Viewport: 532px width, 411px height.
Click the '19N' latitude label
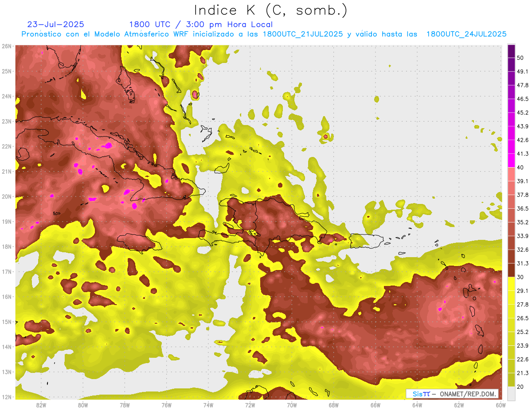tap(7, 221)
